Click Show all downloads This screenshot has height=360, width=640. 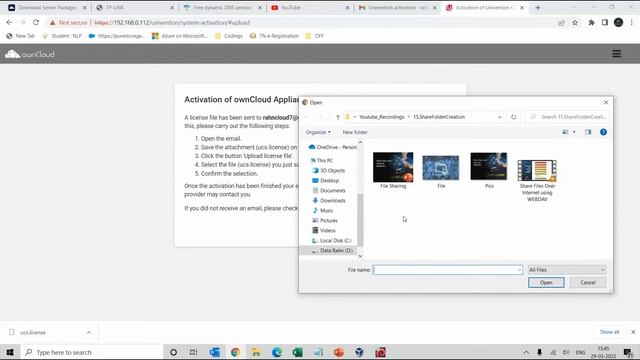click(609, 332)
